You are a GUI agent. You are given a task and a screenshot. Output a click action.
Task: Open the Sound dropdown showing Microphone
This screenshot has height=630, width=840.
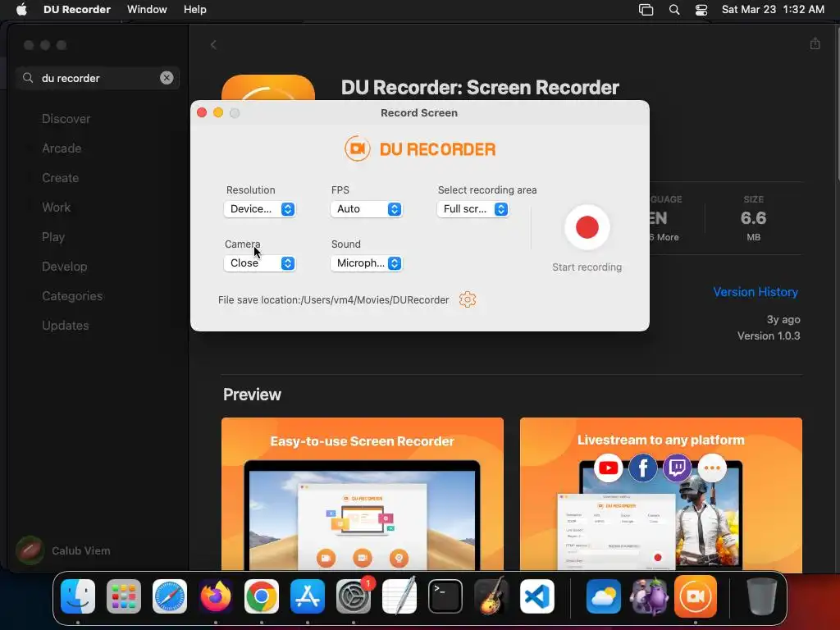point(366,263)
